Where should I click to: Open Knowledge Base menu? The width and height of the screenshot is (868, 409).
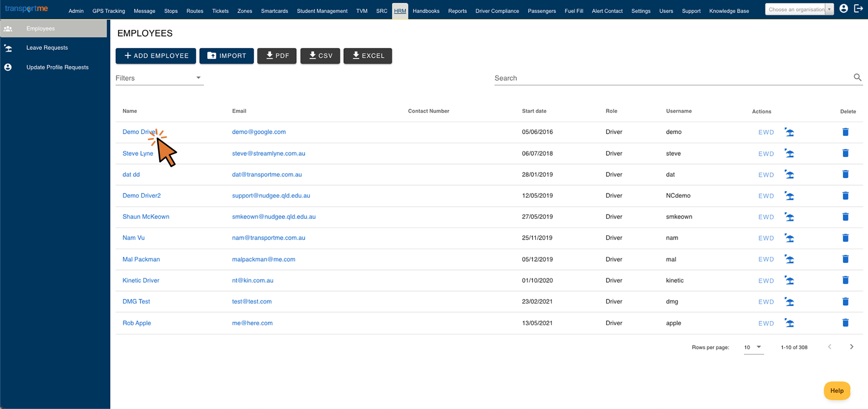click(729, 11)
